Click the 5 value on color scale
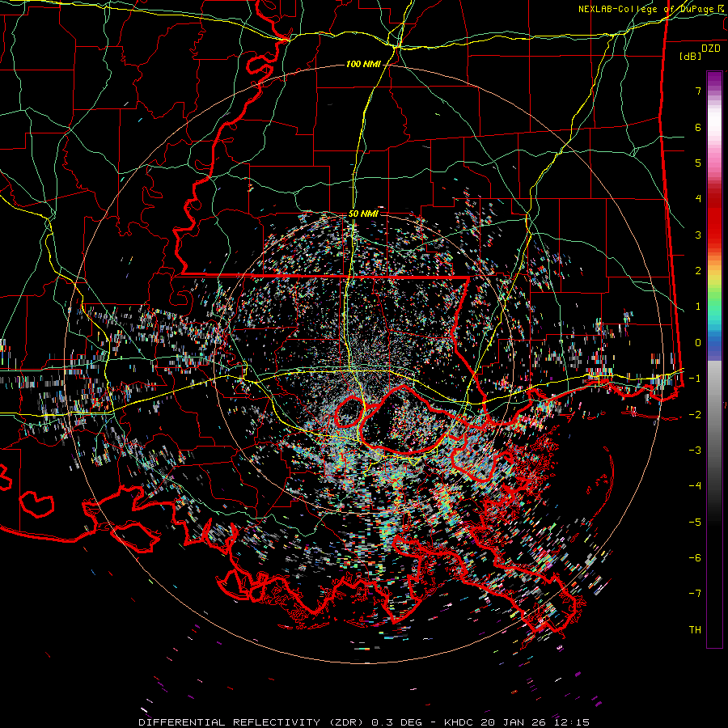The image size is (728, 728). (x=698, y=163)
